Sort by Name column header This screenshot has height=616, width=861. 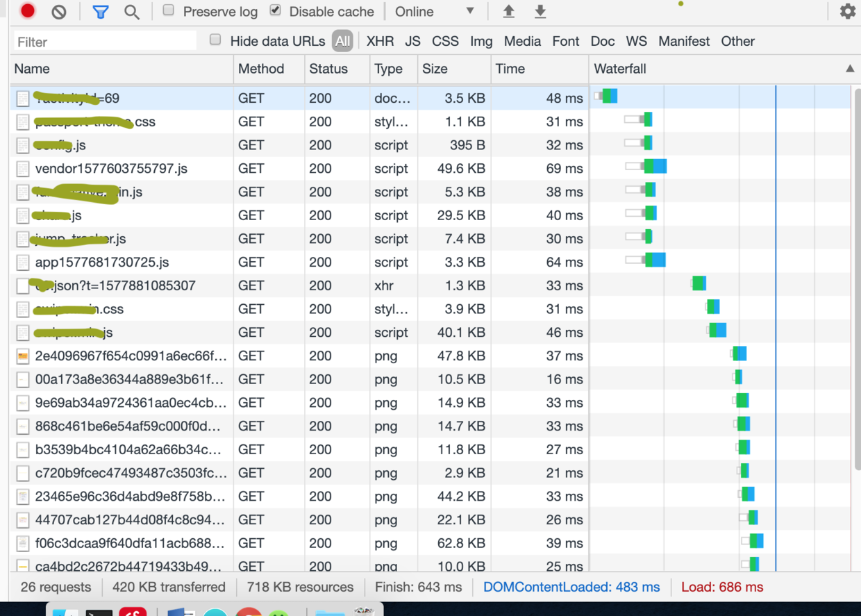[122, 69]
